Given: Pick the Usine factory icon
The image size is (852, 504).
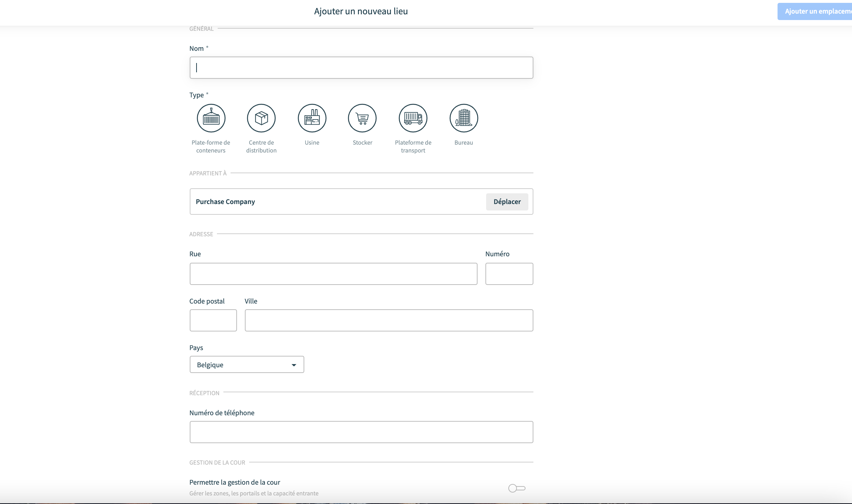Looking at the screenshot, I should click(x=312, y=118).
